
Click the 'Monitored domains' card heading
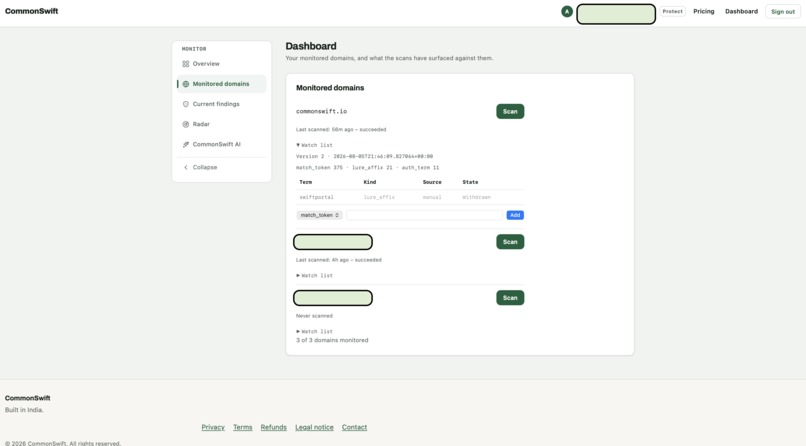point(330,88)
